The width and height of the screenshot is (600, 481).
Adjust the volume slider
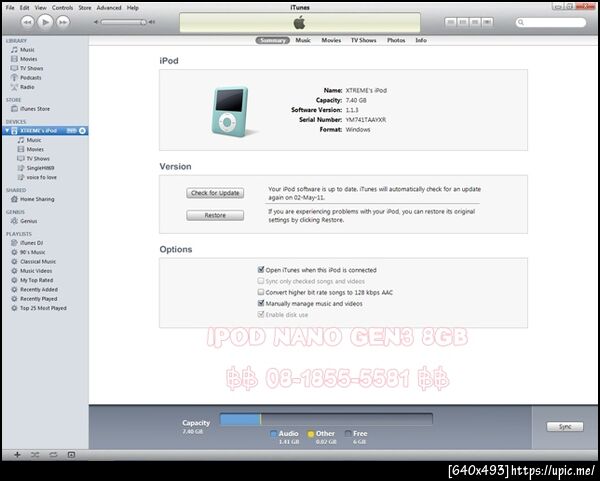[x=123, y=22]
